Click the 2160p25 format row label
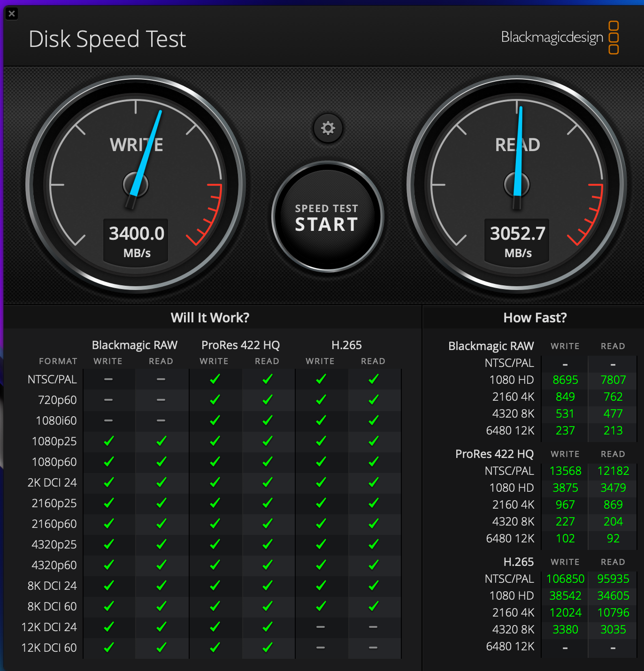 54,503
